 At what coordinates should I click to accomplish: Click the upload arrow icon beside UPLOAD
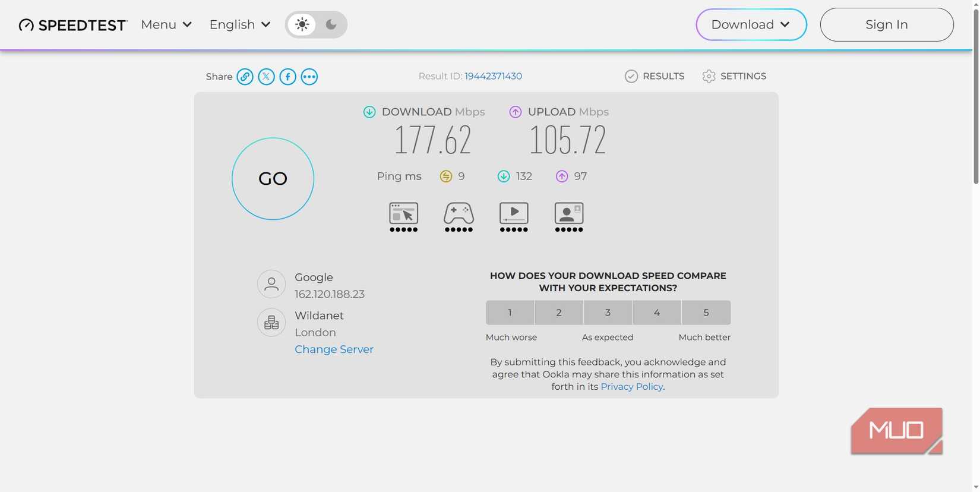pyautogui.click(x=515, y=112)
